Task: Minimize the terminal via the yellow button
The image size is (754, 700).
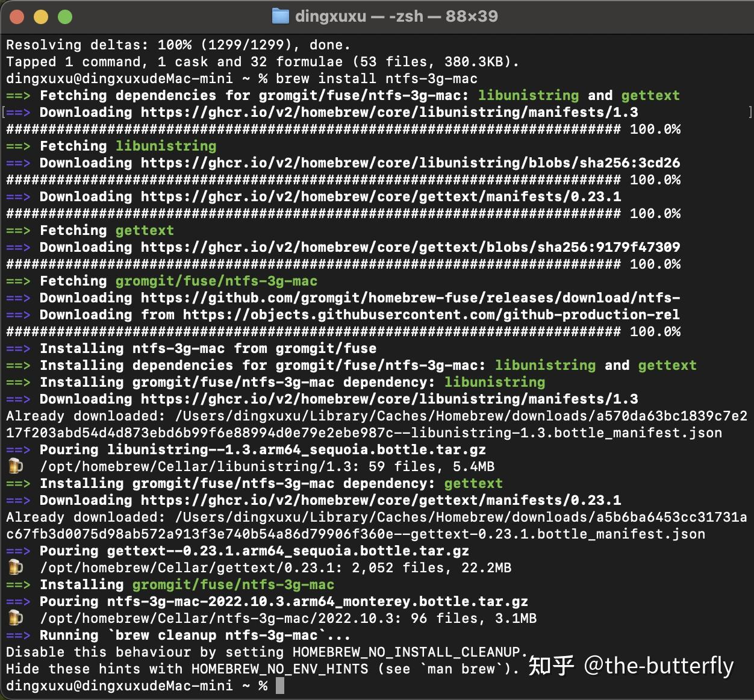Action: [40, 16]
